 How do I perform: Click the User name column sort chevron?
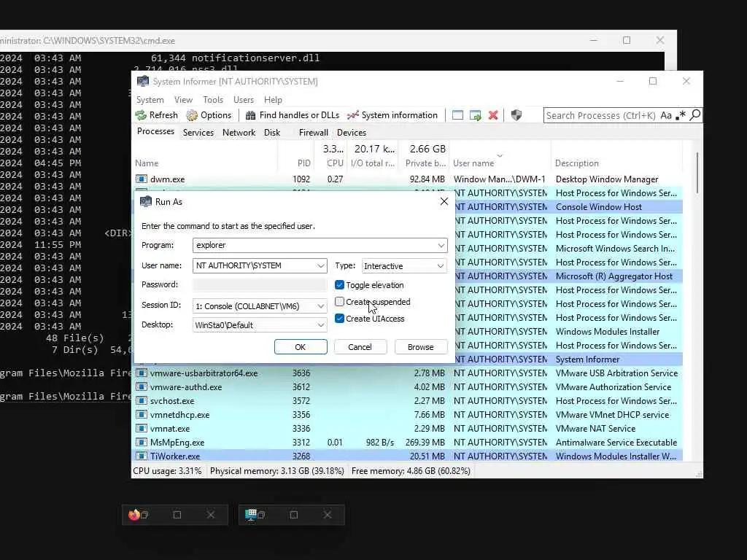(x=500, y=156)
